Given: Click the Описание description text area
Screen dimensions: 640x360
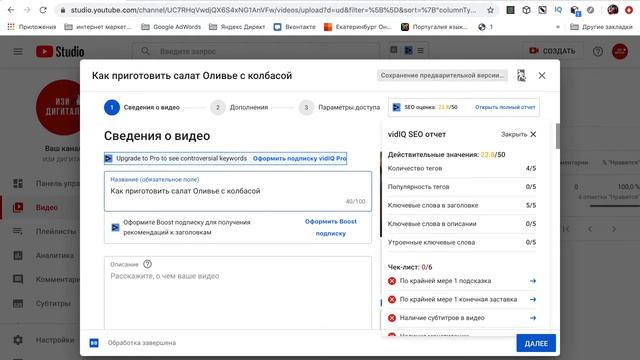Looking at the screenshot, I should (x=238, y=294).
